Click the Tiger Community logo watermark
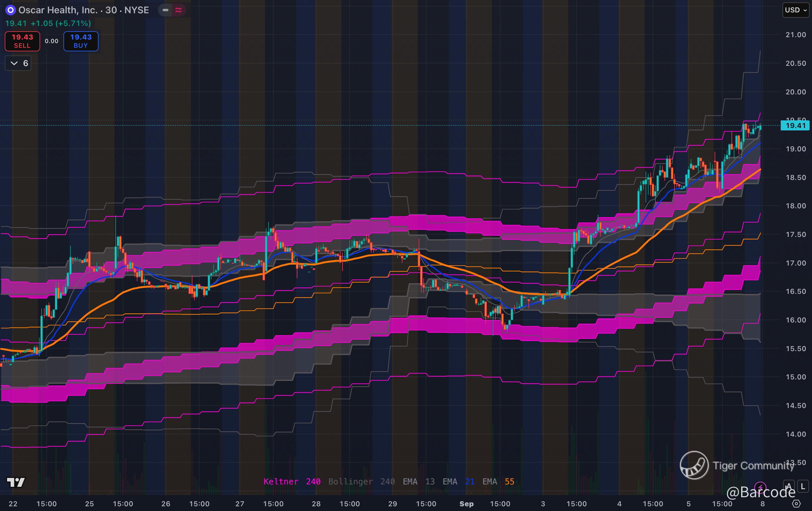Image resolution: width=812 pixels, height=511 pixels. (x=694, y=465)
